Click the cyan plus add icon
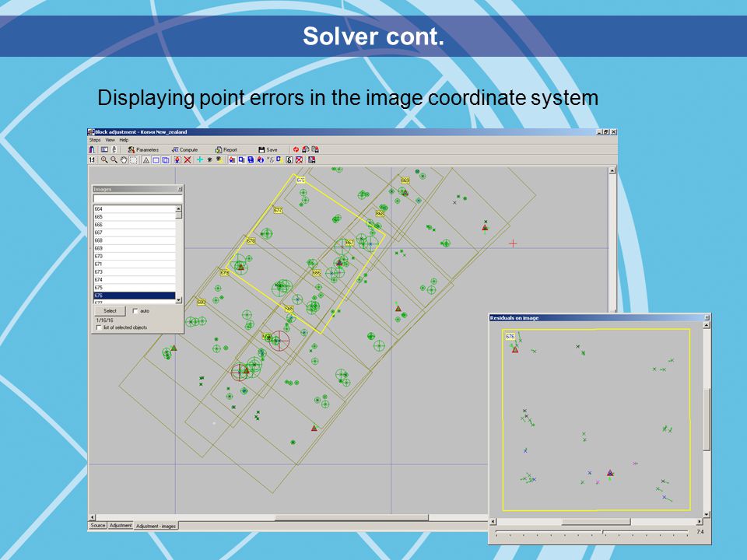747x560 pixels. coord(200,160)
